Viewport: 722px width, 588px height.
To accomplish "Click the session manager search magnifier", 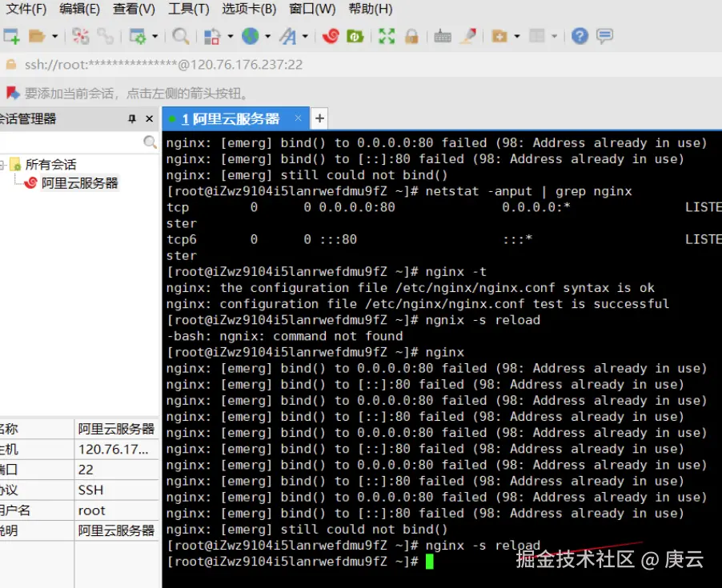I will [x=150, y=142].
